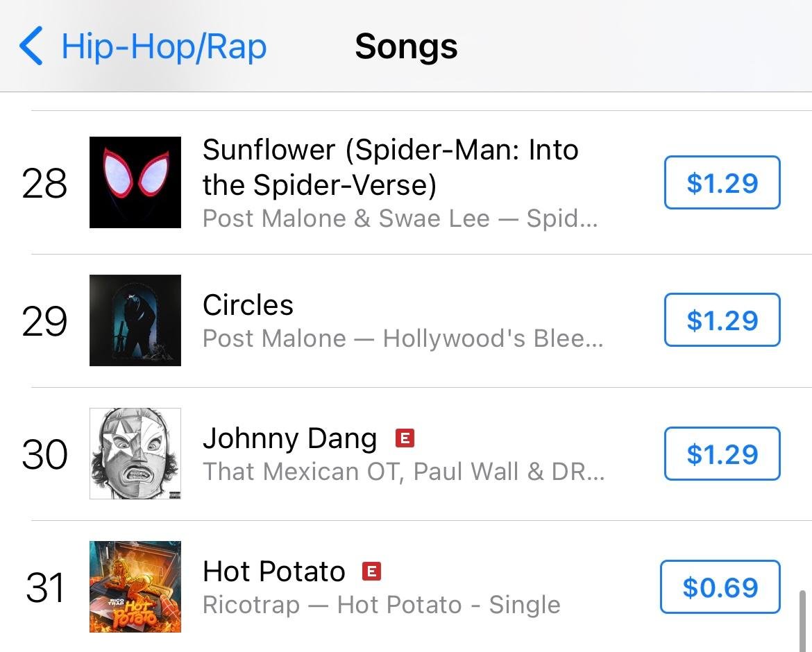Tap the Post Malone & Swae Lee subtitle
Image resolution: width=812 pixels, height=652 pixels.
click(399, 218)
